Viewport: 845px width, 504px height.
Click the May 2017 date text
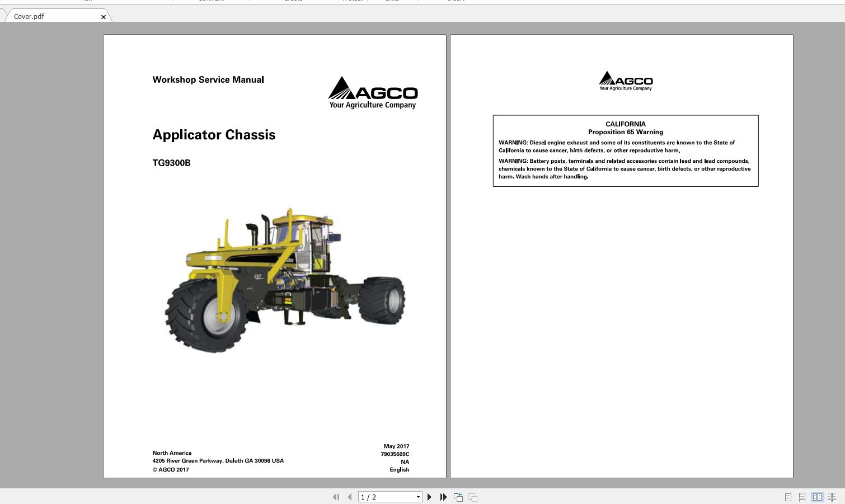tap(396, 446)
